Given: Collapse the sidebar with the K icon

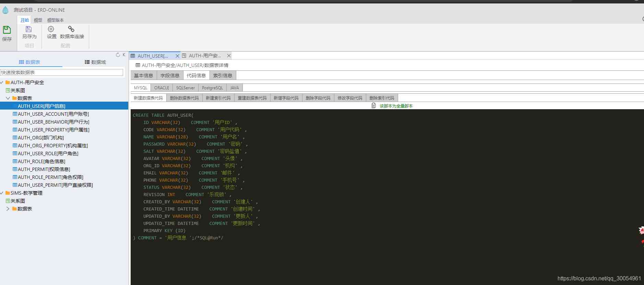Looking at the screenshot, I should coord(124,55).
